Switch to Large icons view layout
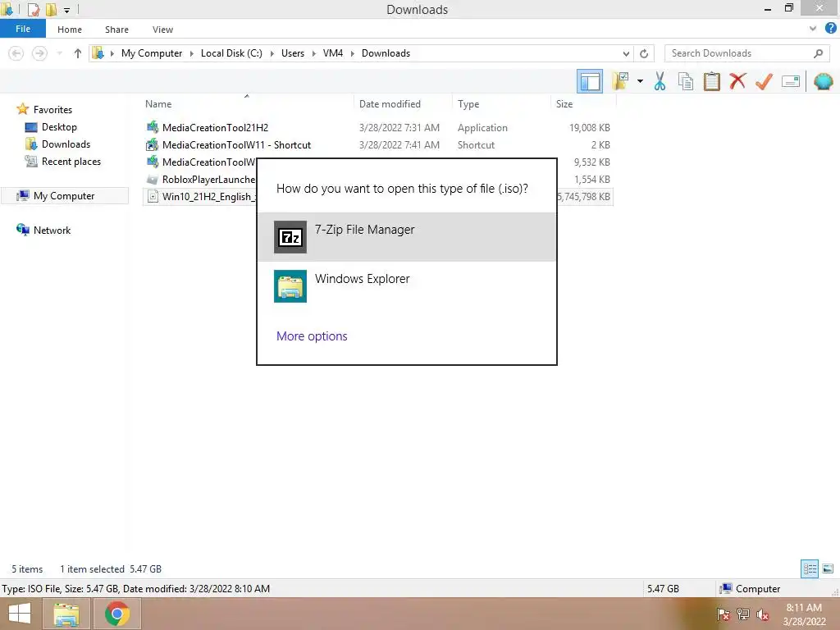 [x=828, y=568]
